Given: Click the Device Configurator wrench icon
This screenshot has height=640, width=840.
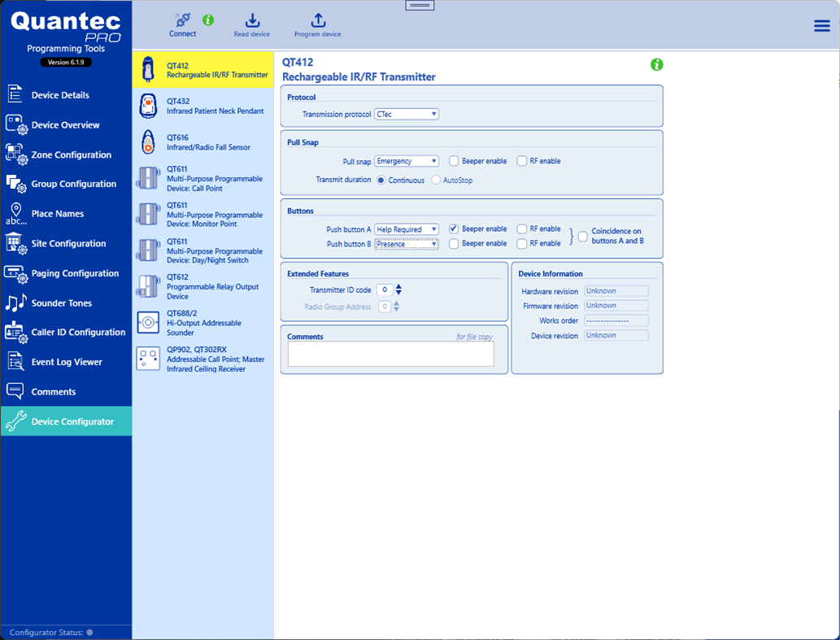Looking at the screenshot, I should point(15,421).
